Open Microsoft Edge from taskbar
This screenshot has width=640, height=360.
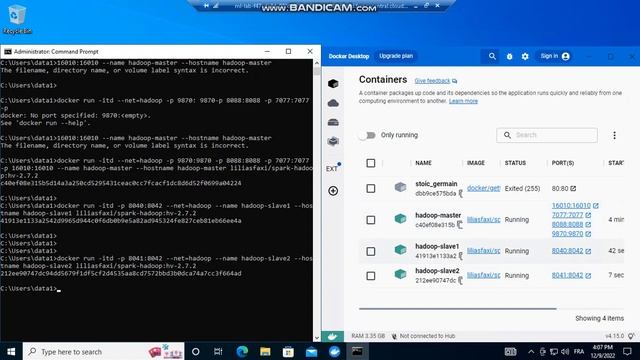(x=242, y=351)
